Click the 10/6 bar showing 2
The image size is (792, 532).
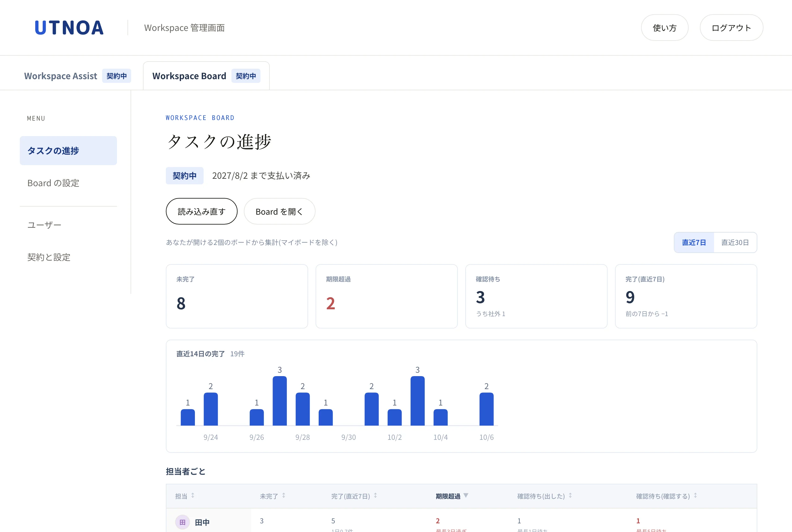point(486,409)
